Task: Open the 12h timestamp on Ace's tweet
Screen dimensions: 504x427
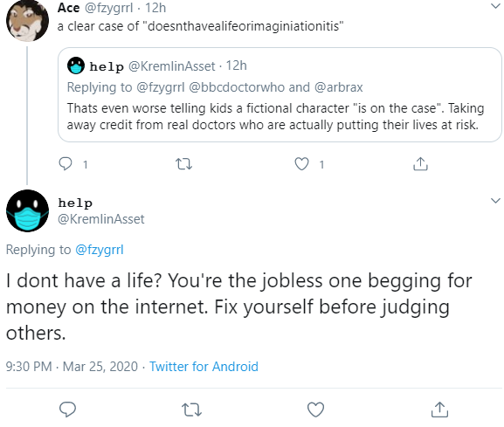Action: [155, 8]
